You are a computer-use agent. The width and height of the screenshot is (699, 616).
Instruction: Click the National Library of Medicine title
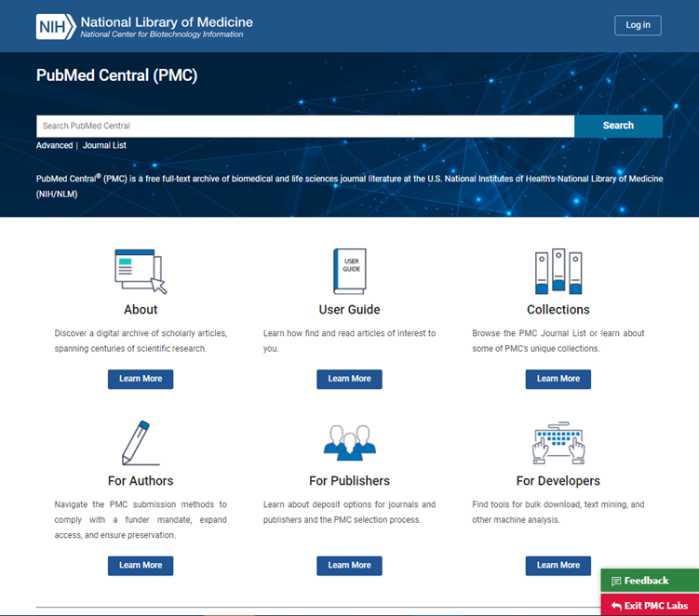click(x=167, y=21)
